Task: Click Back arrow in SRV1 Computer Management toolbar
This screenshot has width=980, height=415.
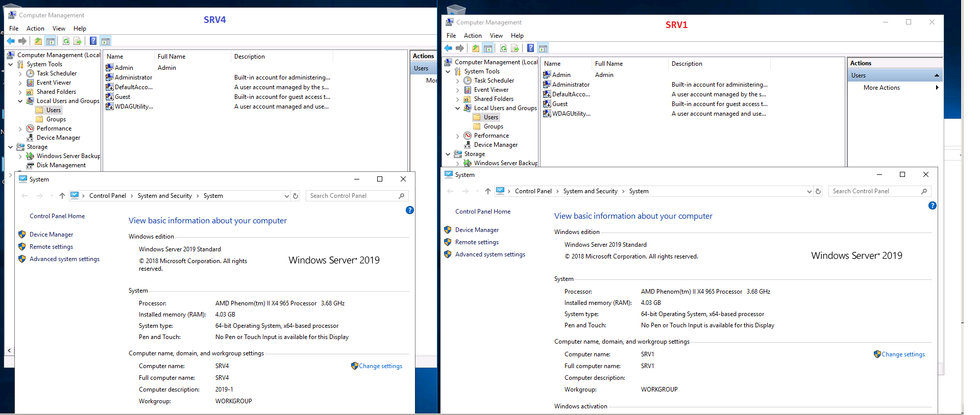Action: click(448, 48)
